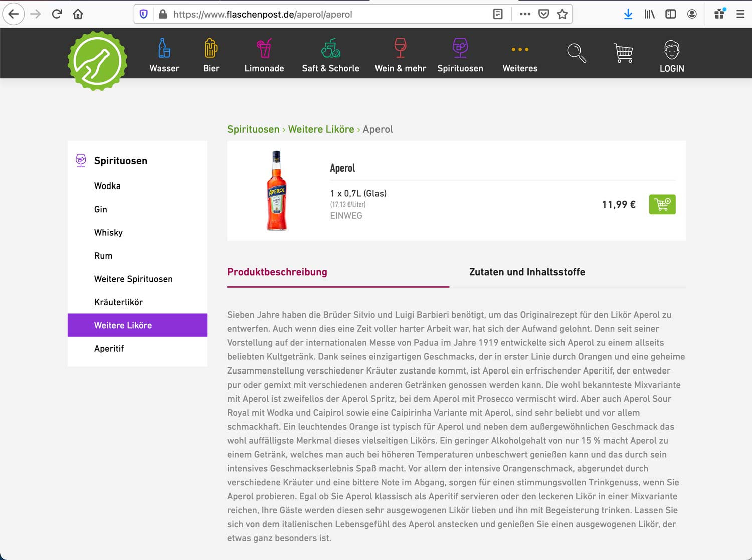Click the 11,99 € price
The image size is (752, 560).
[619, 204]
